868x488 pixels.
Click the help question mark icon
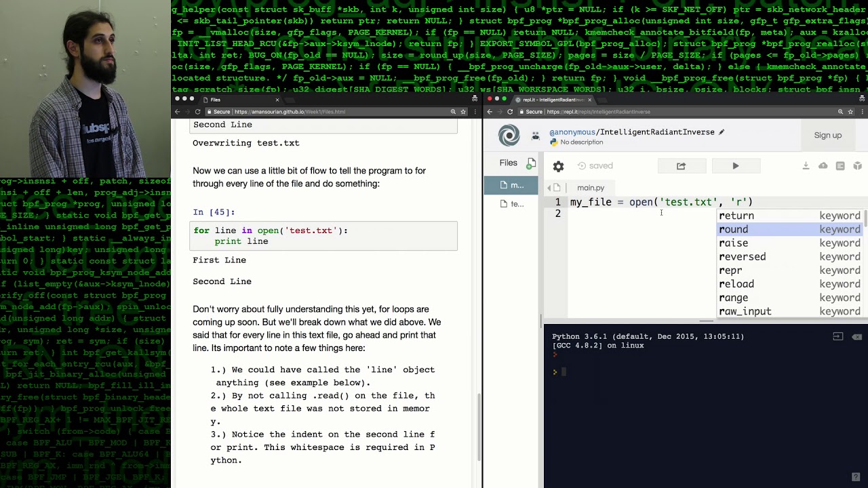[x=856, y=476]
